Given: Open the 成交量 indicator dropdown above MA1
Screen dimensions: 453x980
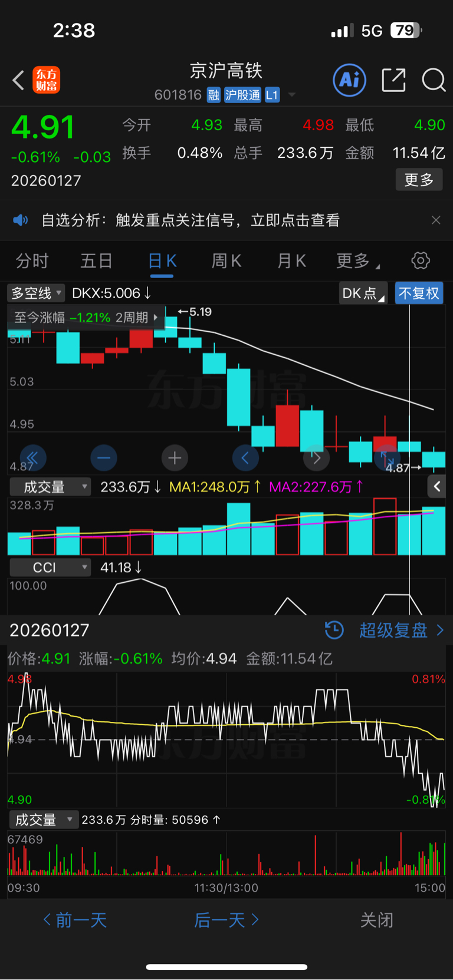Looking at the screenshot, I should coord(50,487).
